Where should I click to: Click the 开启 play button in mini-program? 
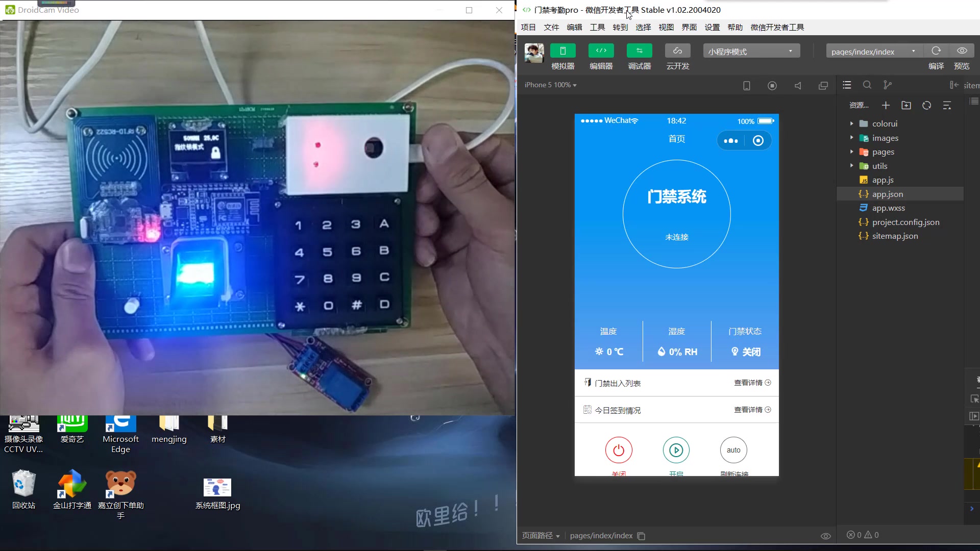676,449
